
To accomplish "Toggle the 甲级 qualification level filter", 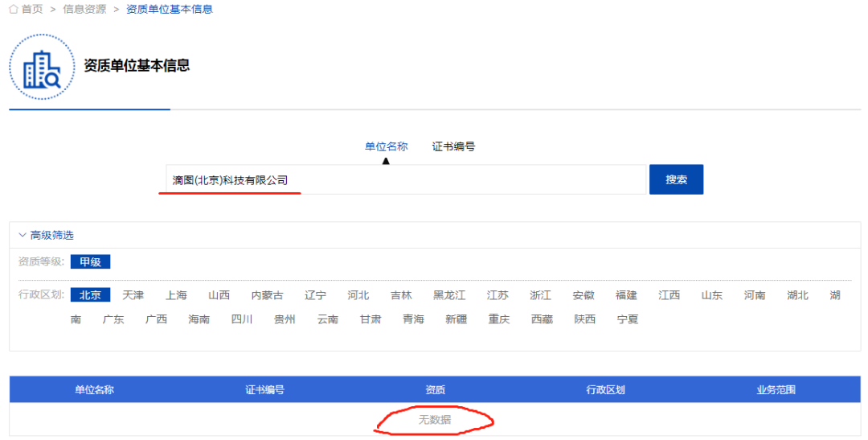I will click(x=90, y=261).
